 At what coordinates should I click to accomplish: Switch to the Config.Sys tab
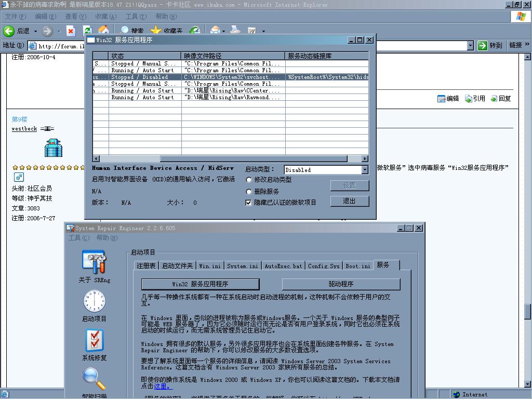tap(324, 265)
